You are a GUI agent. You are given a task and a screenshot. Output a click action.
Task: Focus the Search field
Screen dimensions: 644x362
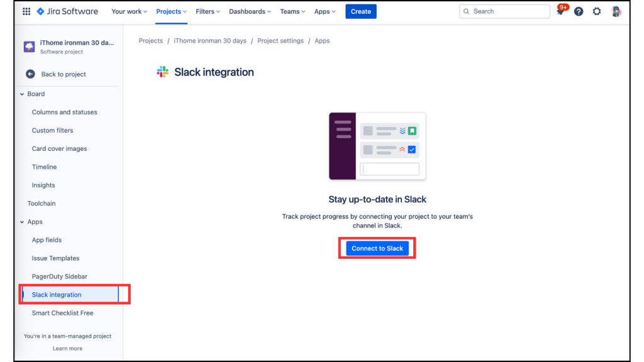[504, 11]
